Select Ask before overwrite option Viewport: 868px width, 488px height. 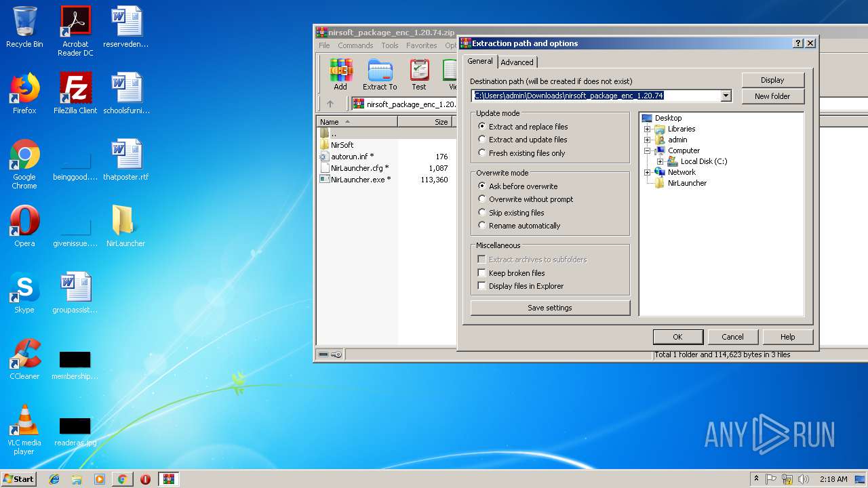tap(518, 186)
